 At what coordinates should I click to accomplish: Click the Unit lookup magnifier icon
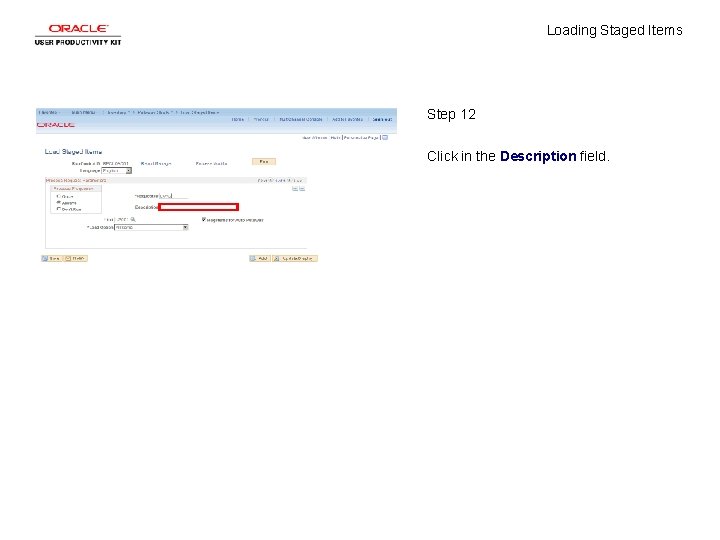point(133,219)
